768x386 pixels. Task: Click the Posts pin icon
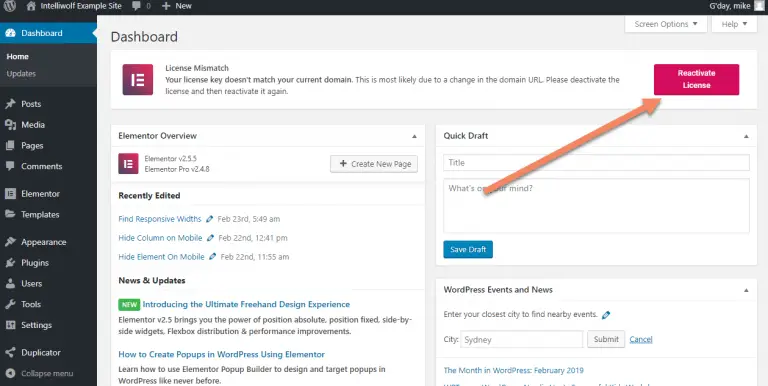click(10, 104)
